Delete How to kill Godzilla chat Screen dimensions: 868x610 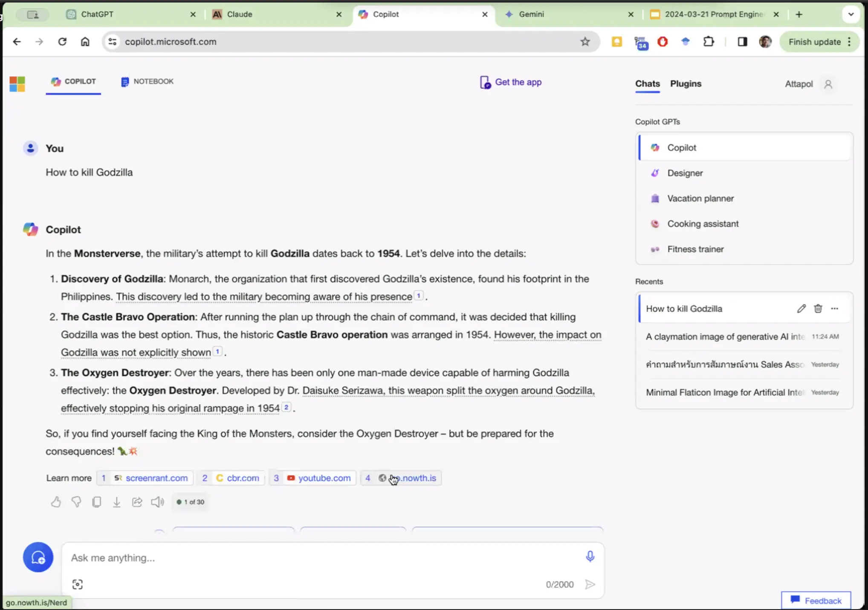pos(818,308)
